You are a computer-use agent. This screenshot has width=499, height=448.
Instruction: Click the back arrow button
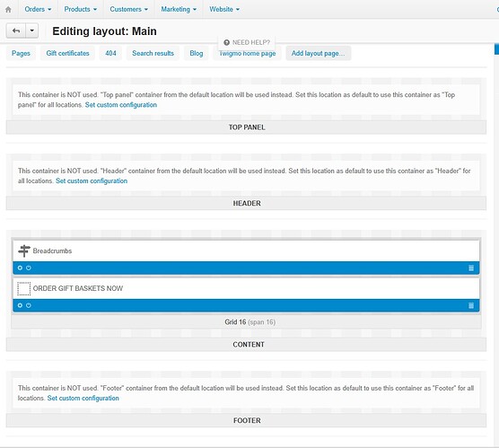tap(16, 31)
